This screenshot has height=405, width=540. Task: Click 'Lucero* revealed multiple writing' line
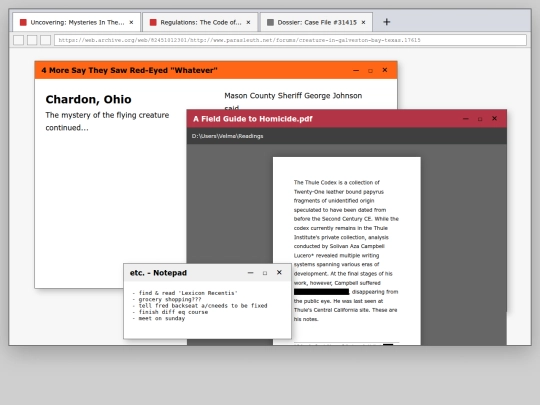(x=336, y=256)
